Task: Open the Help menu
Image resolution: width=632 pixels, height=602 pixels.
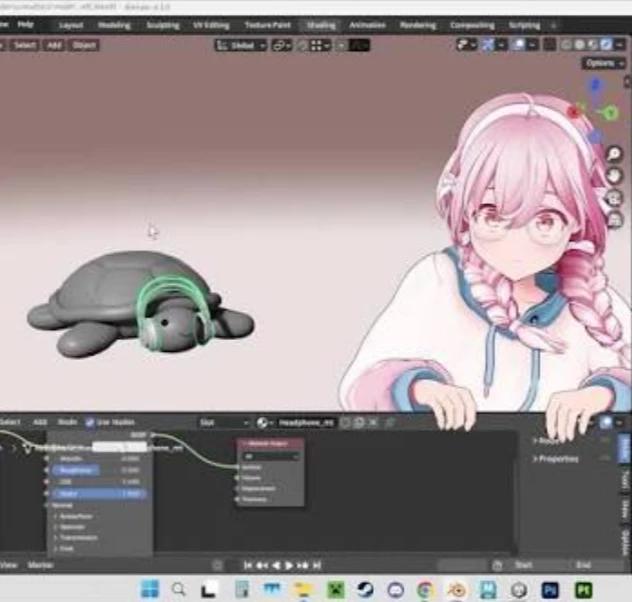Action: coord(25,24)
